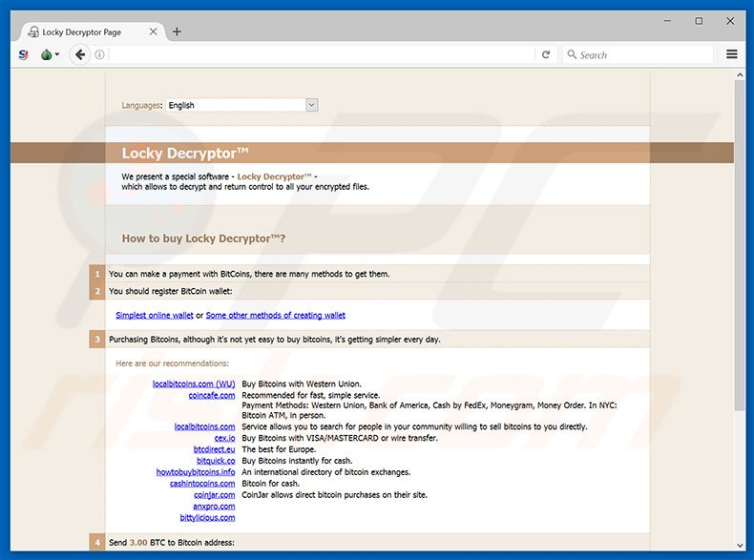Viewport: 754px width, 560px height.
Task: Go back with the back arrow button
Action: coord(80,54)
